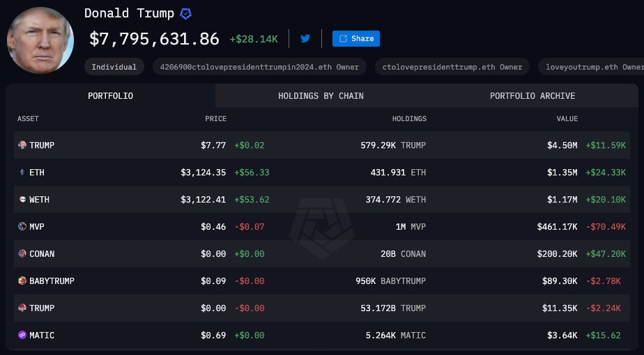This screenshot has height=355, width=644.
Task: Click the Individual tag
Action: tap(114, 67)
